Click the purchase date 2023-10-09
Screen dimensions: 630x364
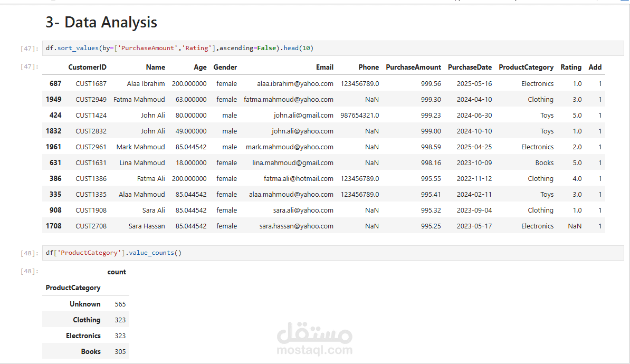[x=474, y=162]
